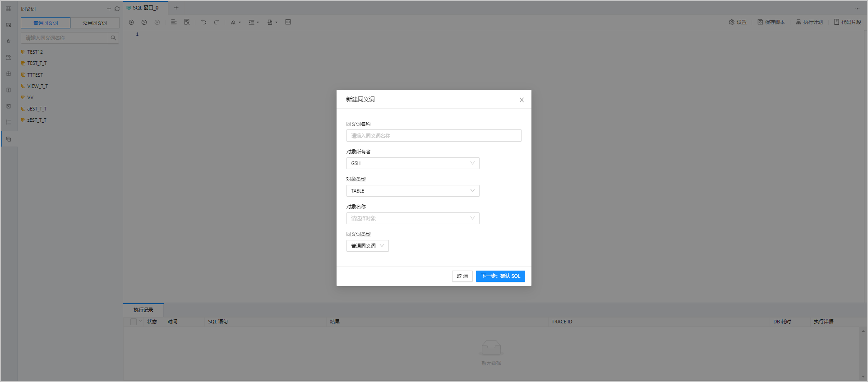Click the undo icon
The height and width of the screenshot is (382, 868).
point(203,22)
